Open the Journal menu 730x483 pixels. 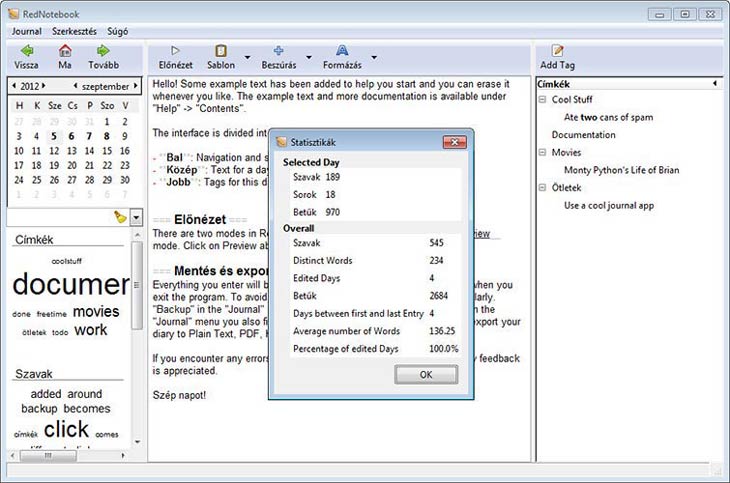[x=28, y=31]
